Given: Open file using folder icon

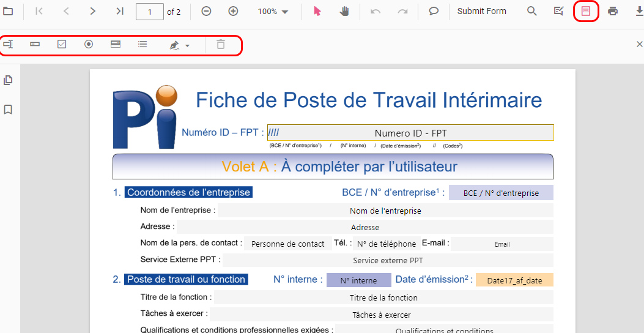Looking at the screenshot, I should (8, 11).
